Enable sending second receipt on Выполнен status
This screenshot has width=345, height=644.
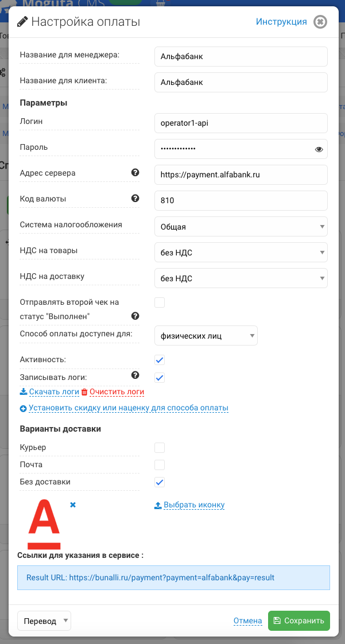pyautogui.click(x=160, y=302)
